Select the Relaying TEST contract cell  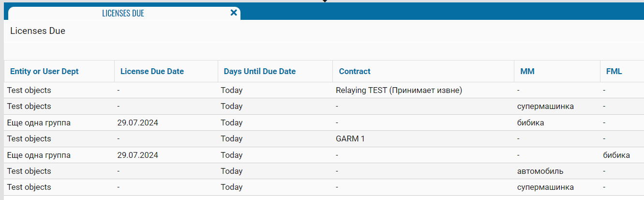pyautogui.click(x=399, y=90)
